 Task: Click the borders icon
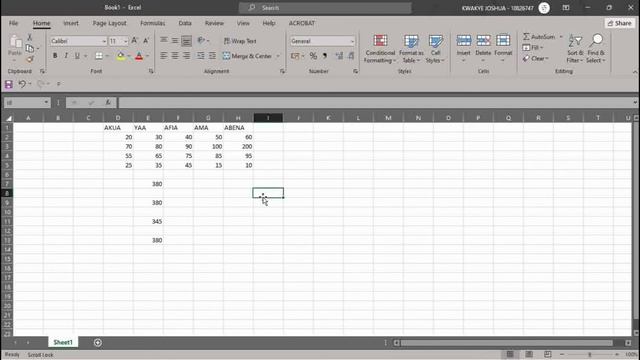(99, 56)
